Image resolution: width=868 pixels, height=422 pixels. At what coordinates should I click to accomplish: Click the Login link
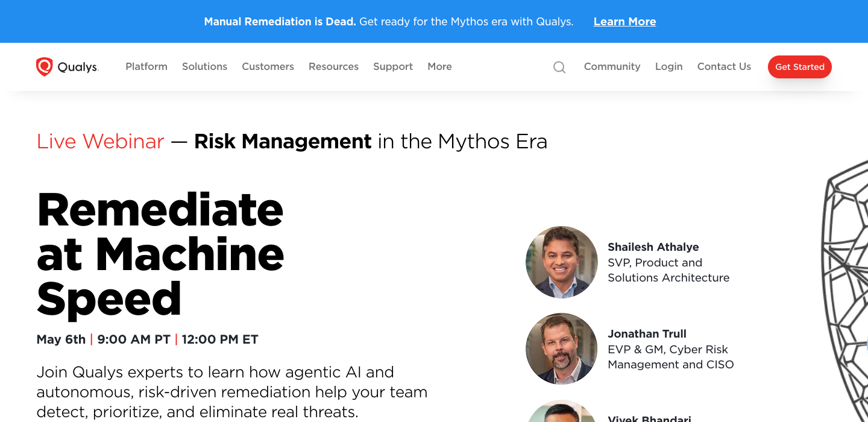669,67
